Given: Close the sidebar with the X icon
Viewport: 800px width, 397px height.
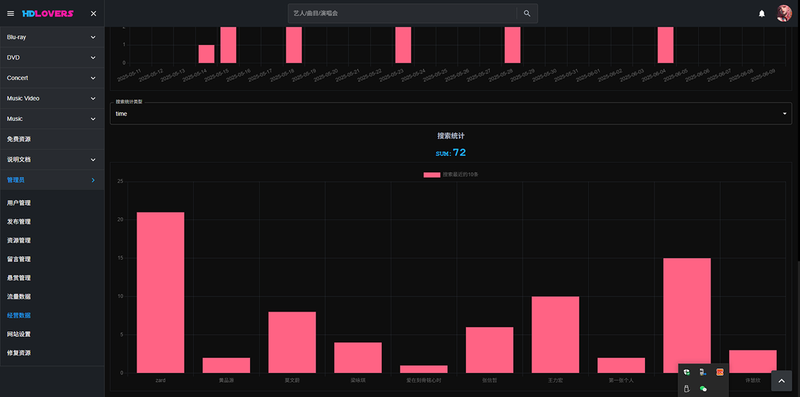Looking at the screenshot, I should point(93,14).
